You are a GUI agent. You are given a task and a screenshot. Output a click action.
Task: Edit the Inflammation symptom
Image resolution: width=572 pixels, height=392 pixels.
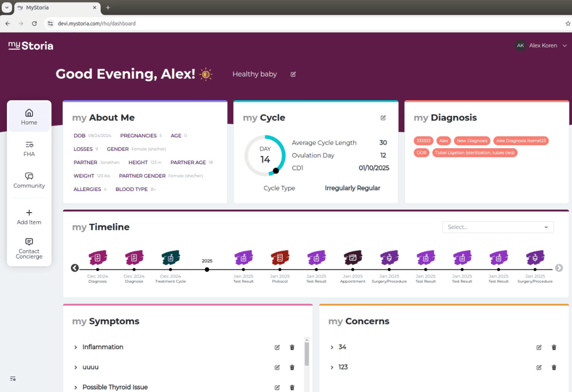277,347
